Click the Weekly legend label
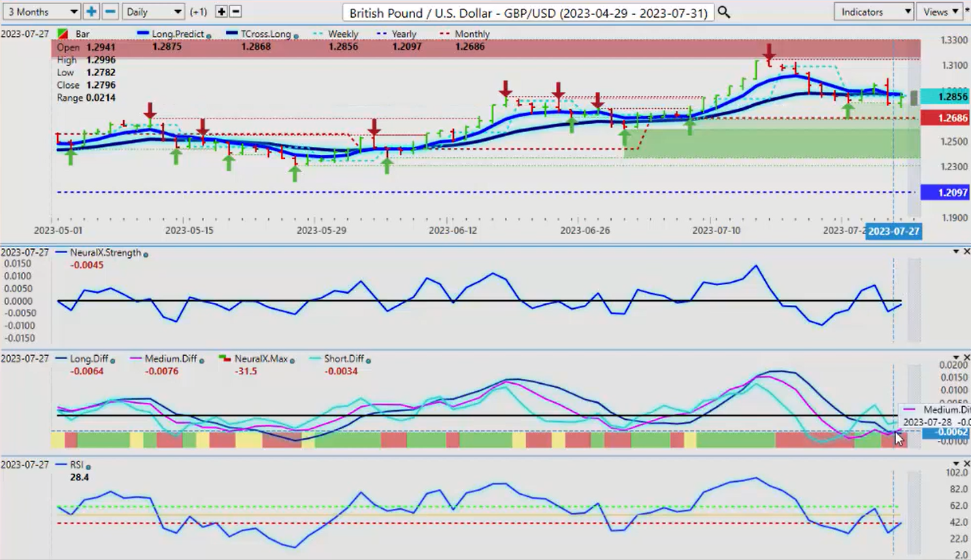 pyautogui.click(x=343, y=34)
